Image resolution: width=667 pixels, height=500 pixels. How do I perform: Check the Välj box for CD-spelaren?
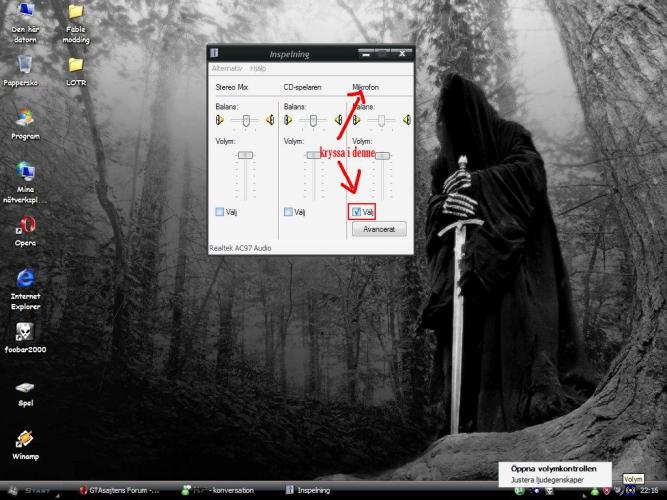point(288,212)
